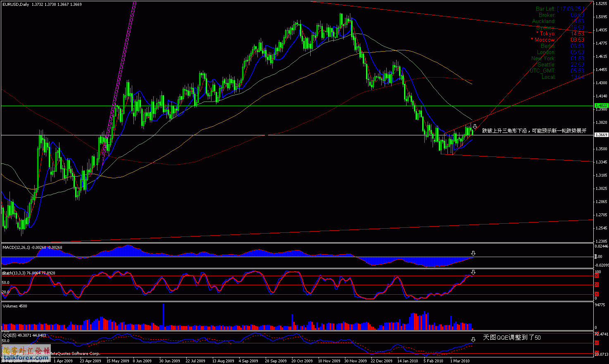Click the 13 Aug 2009 date label

coord(223,361)
